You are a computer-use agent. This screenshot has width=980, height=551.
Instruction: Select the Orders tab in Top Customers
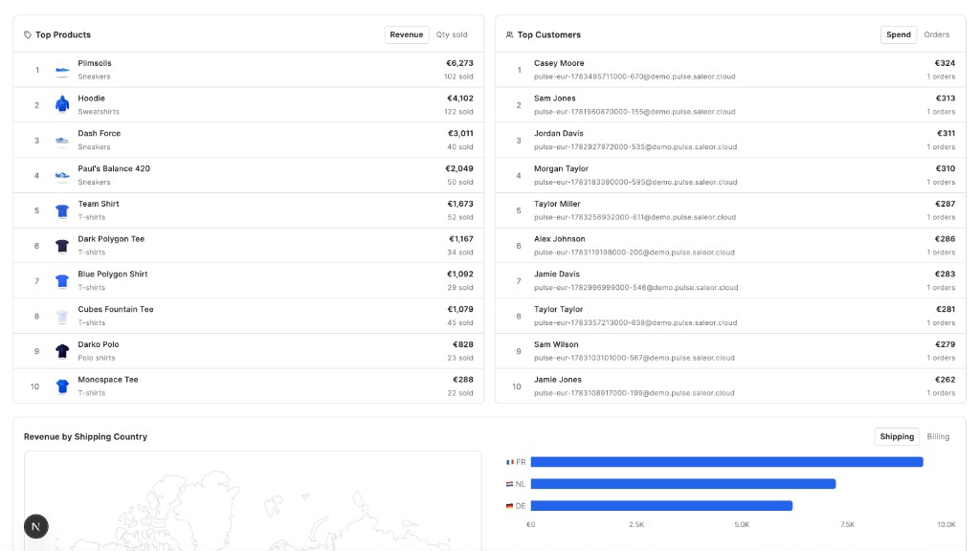click(x=936, y=35)
